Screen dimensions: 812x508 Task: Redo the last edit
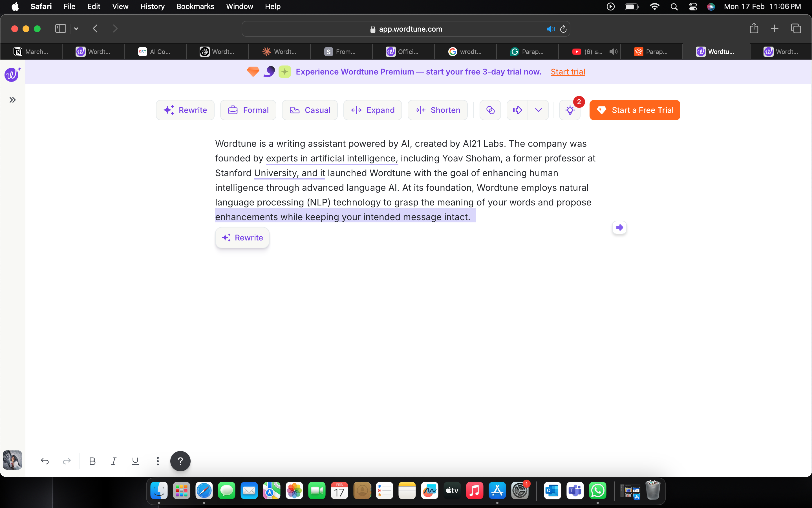(67, 461)
